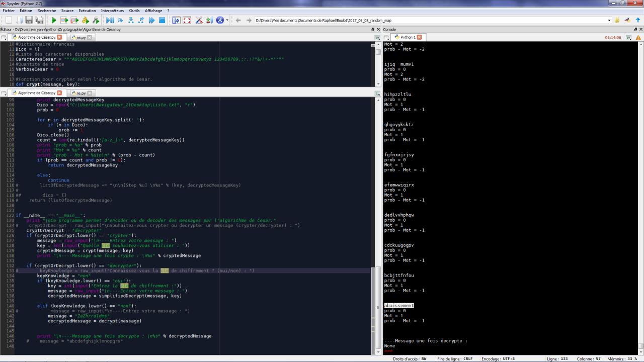Close the Console pane

[x=641, y=30]
